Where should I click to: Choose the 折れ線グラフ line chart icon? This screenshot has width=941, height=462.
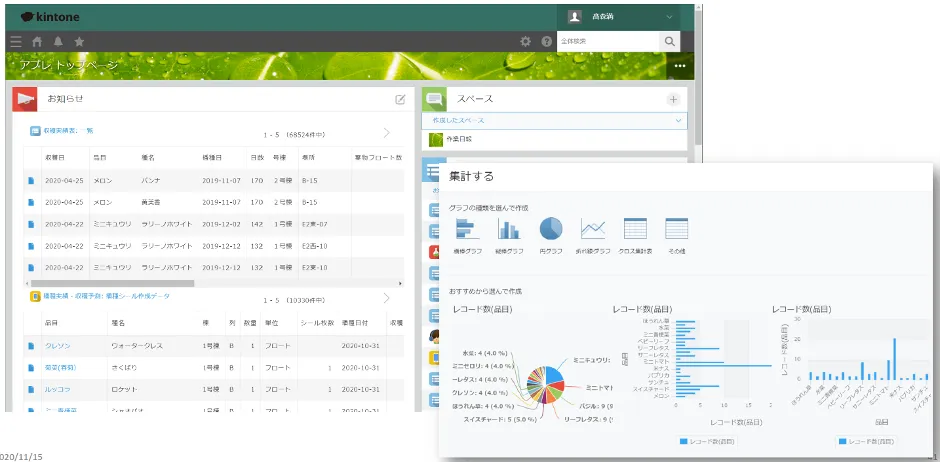coord(593,229)
